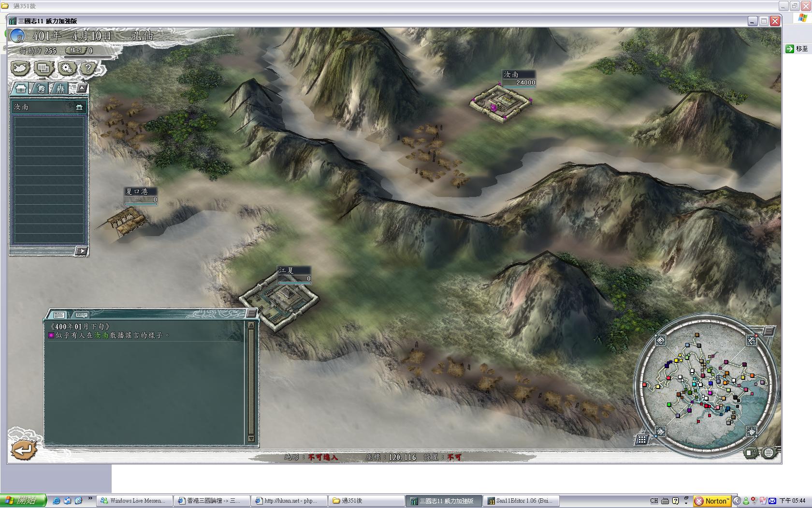Jump to a location on the minimap
Viewport: 812px width, 508px height.
point(706,386)
